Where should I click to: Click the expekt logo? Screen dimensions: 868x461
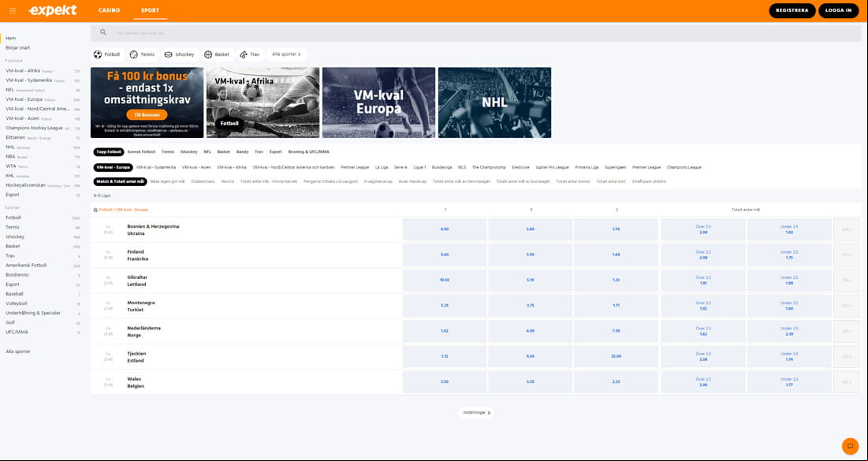click(x=53, y=10)
